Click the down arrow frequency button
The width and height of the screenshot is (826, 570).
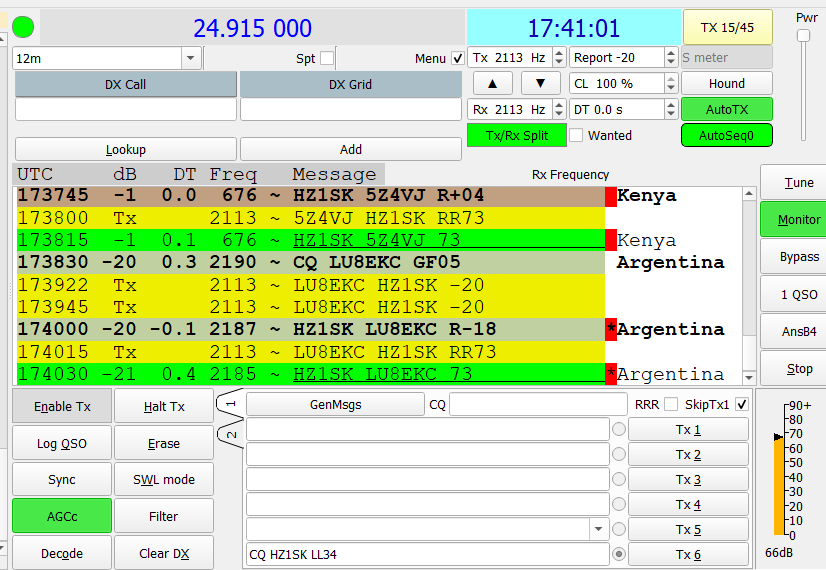(x=540, y=83)
